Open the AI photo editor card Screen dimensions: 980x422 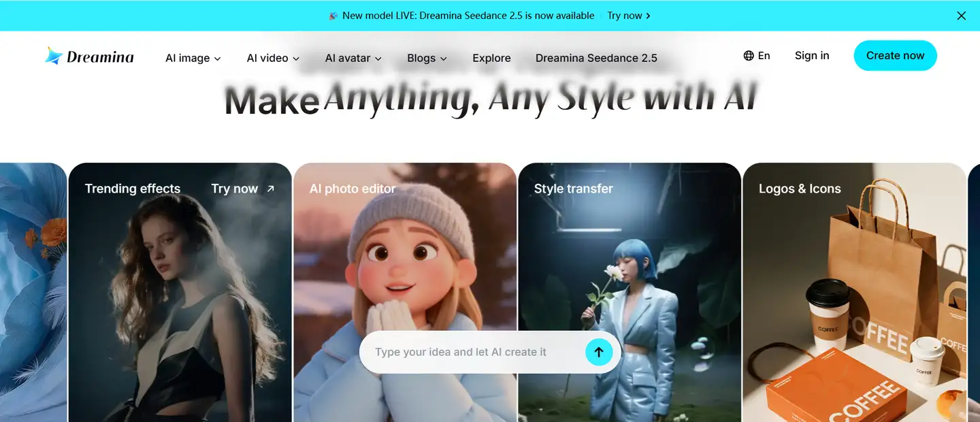click(405, 293)
